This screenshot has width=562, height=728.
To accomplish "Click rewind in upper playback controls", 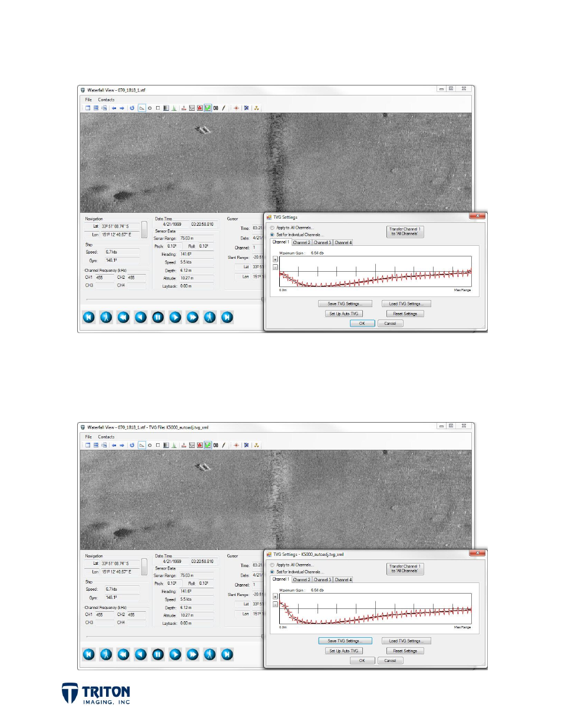I will (123, 317).
